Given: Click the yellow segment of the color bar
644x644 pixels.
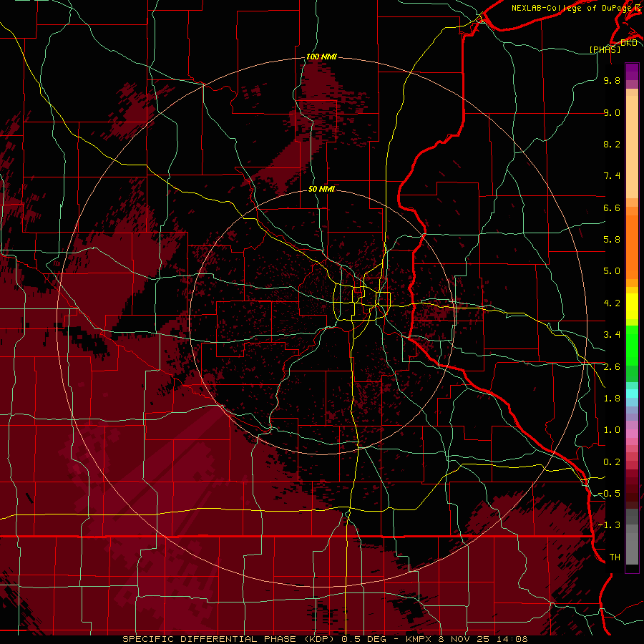Looking at the screenshot, I should (632, 306).
